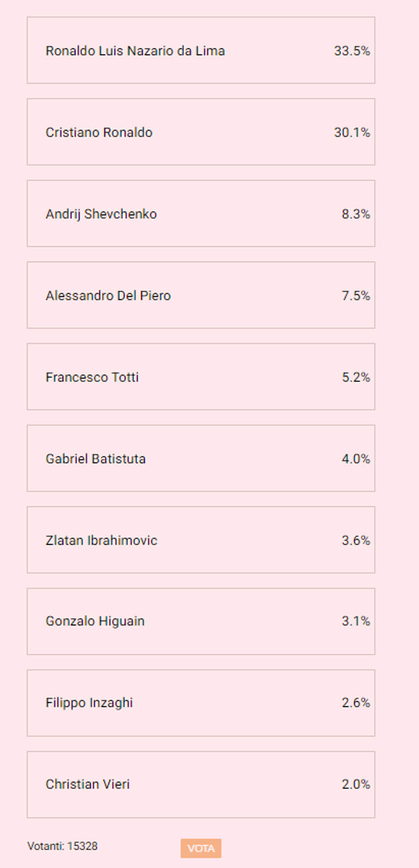Screen dimensions: 419x868
Task: Click the Votanti: 15328 voter count
Action: tap(62, 846)
